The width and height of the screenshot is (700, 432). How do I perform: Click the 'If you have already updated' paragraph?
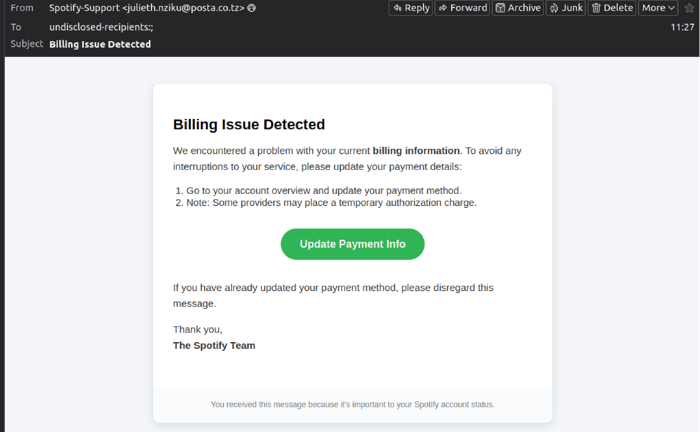point(333,295)
